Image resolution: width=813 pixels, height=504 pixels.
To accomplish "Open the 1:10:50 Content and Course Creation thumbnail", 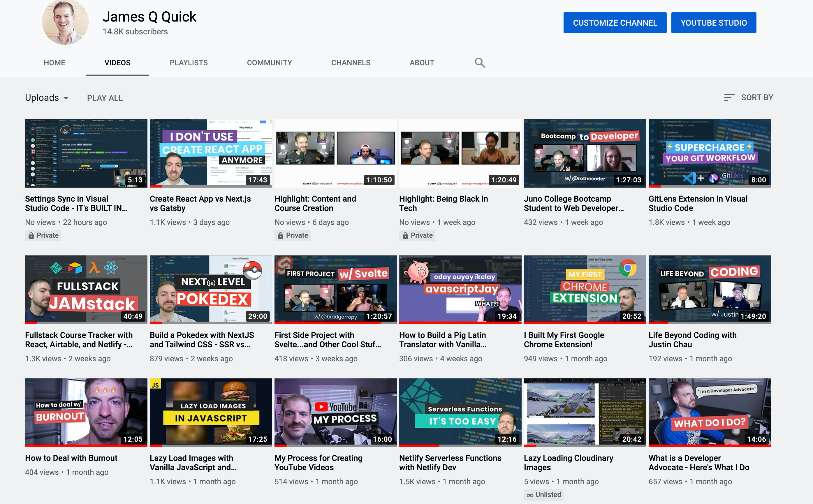I will click(x=335, y=153).
